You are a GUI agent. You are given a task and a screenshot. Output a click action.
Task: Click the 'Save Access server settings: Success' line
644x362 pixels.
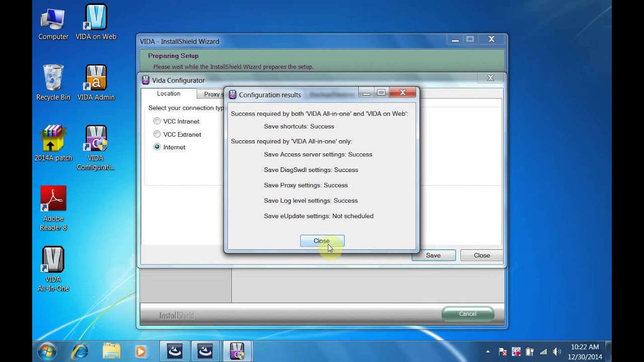[x=318, y=155]
